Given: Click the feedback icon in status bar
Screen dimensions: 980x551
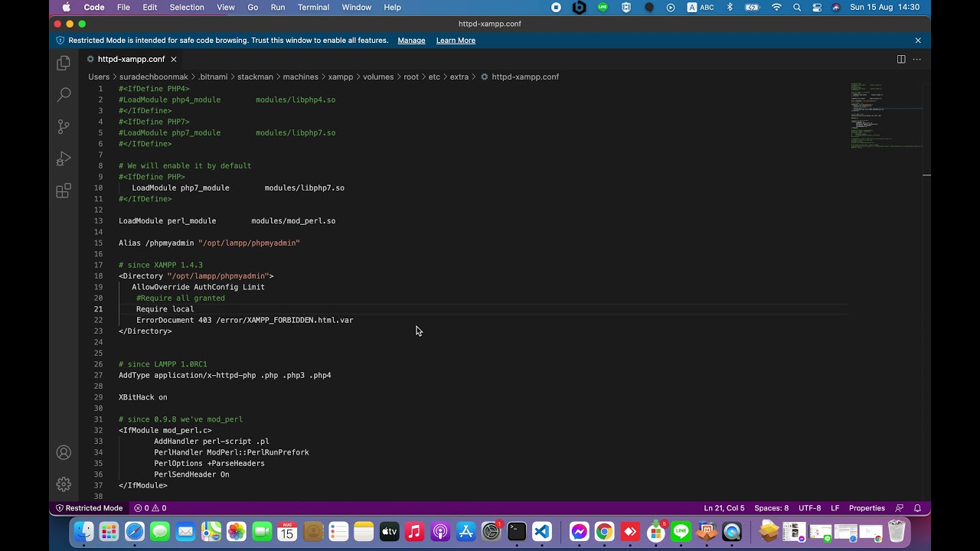Looking at the screenshot, I should click(x=899, y=508).
